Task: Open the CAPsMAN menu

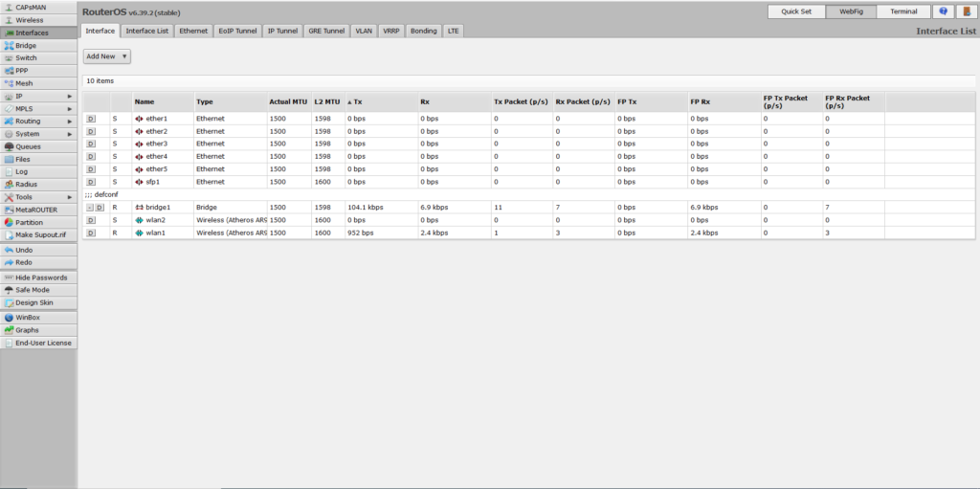Action: tap(38, 8)
